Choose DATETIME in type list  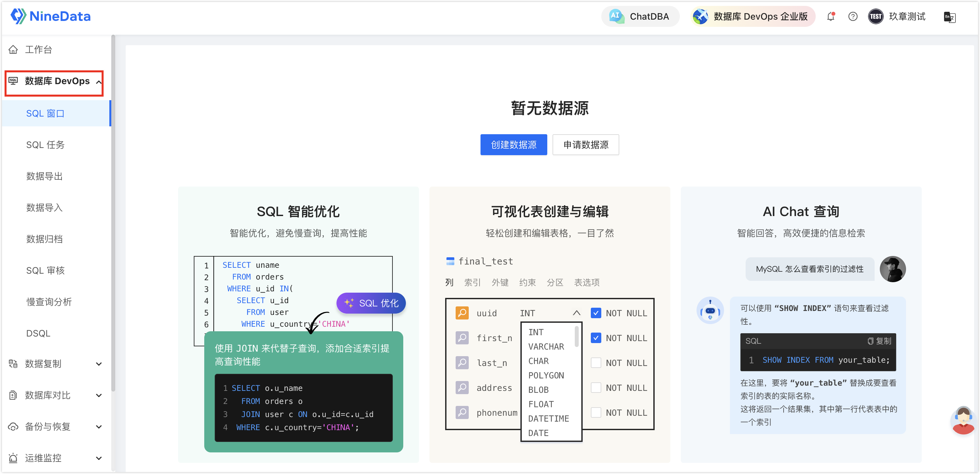coord(549,418)
